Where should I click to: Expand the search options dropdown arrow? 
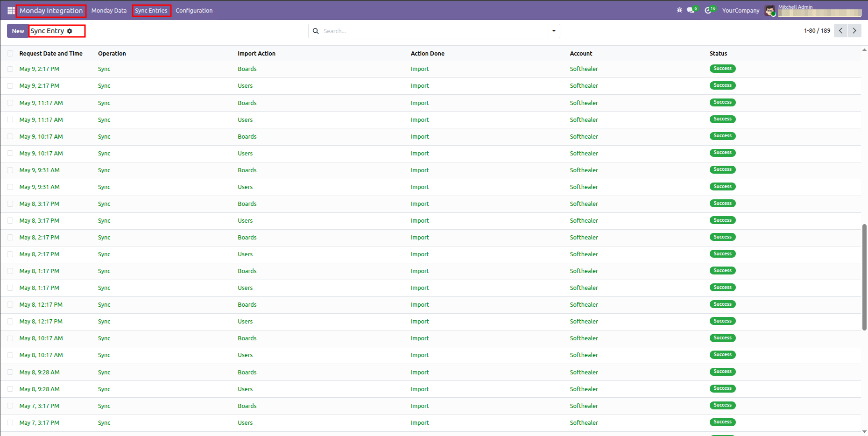554,31
